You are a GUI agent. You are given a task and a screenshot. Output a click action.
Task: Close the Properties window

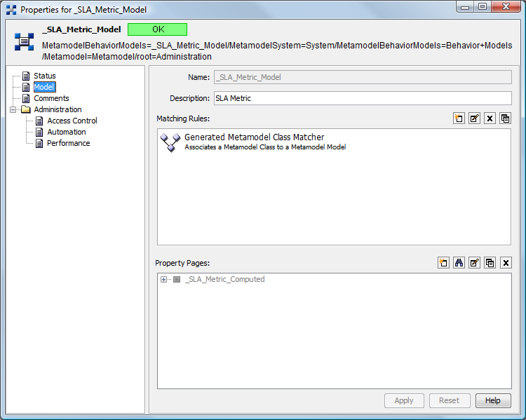(506, 7)
